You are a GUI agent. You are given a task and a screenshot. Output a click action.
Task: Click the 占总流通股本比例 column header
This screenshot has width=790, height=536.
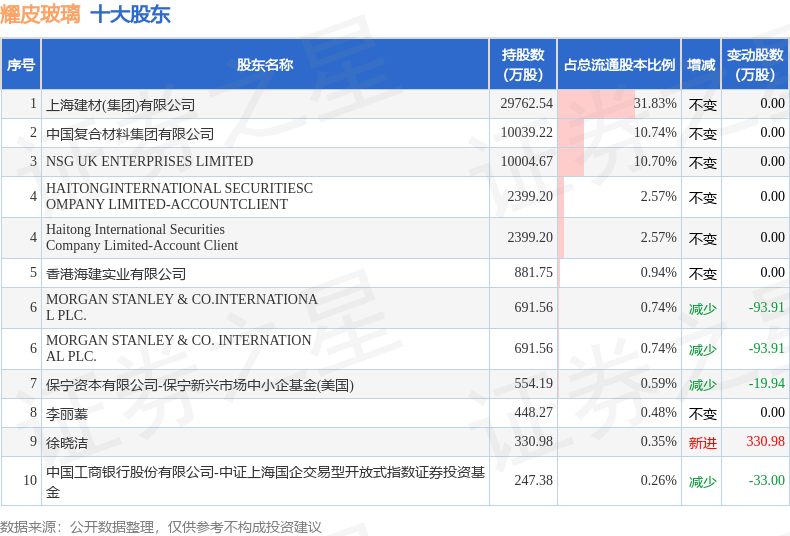619,64
